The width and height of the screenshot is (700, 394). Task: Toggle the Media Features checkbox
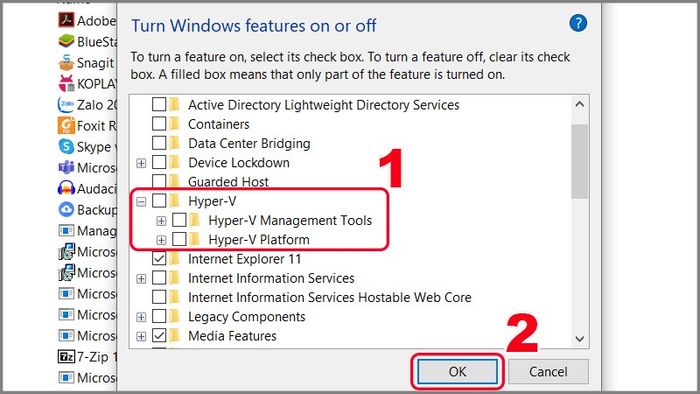tap(159, 336)
